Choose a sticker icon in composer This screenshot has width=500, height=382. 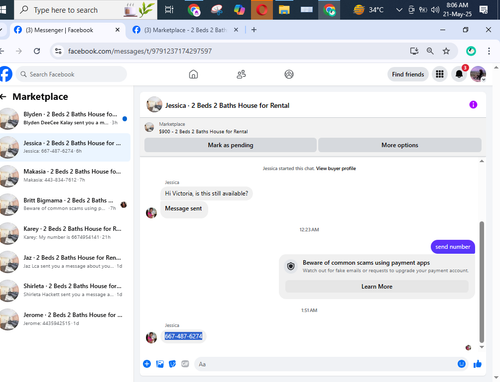[x=172, y=364]
